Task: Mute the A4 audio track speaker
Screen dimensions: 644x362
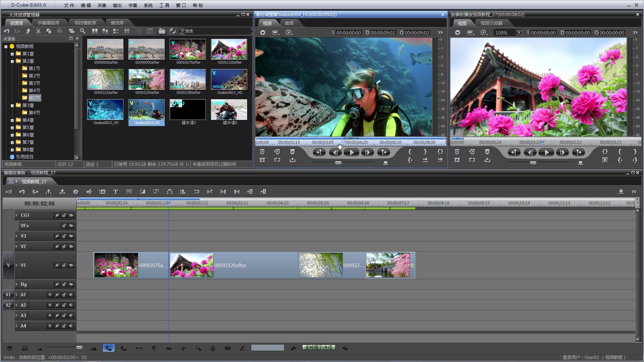Action: [x=71, y=326]
